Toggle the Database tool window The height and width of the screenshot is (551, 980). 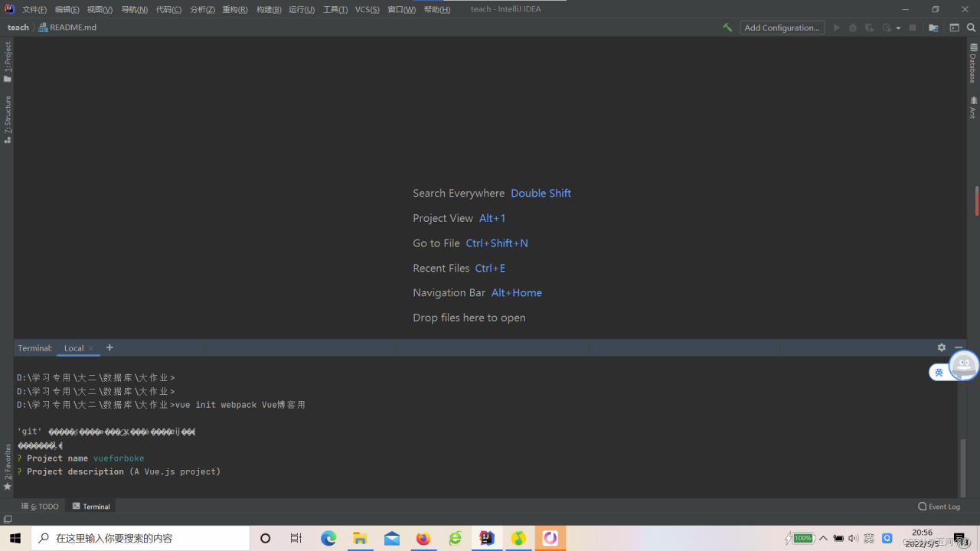(x=973, y=64)
